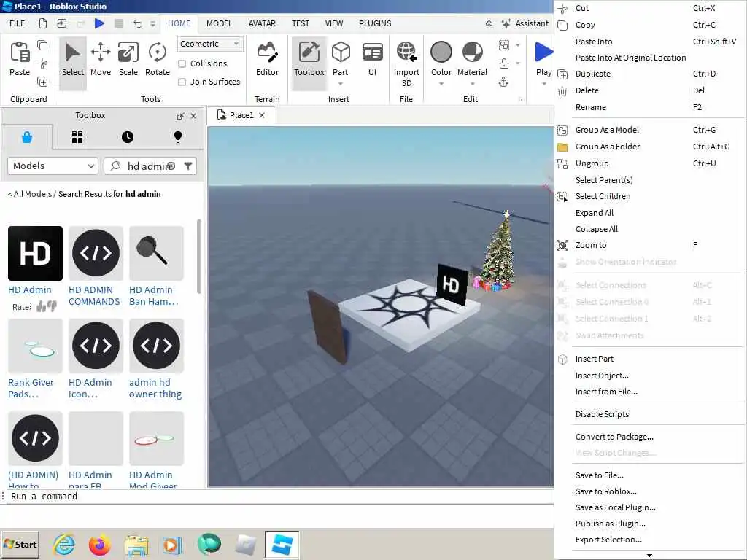Click the Group icon in Edit group
747x560 pixels.
503,45
